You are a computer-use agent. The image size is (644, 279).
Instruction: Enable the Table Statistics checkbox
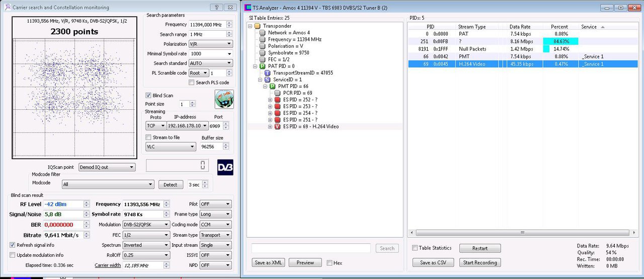click(x=415, y=248)
